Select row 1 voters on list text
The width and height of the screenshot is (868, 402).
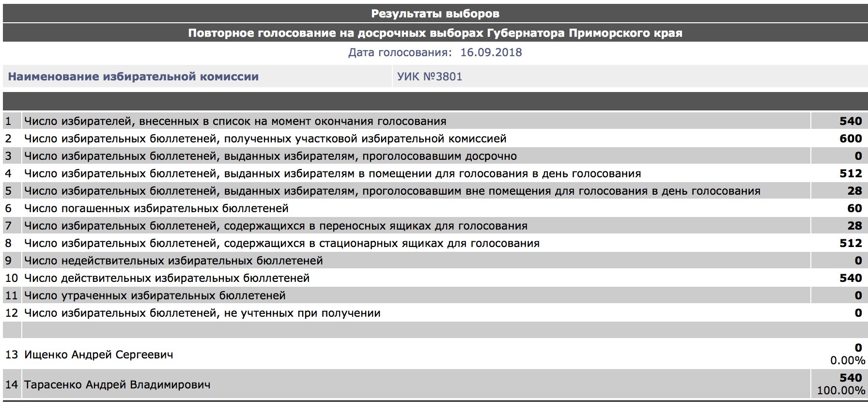pos(235,121)
